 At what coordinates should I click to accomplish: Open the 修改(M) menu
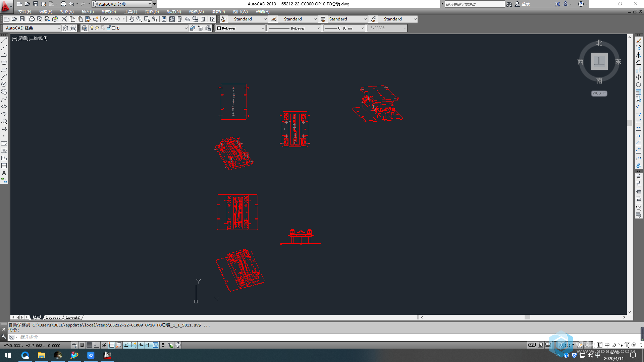(196, 12)
